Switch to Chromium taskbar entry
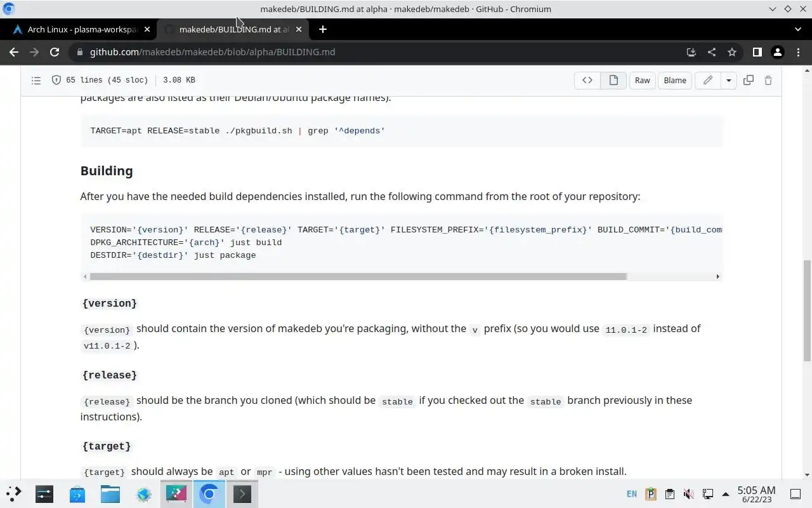 tap(209, 494)
